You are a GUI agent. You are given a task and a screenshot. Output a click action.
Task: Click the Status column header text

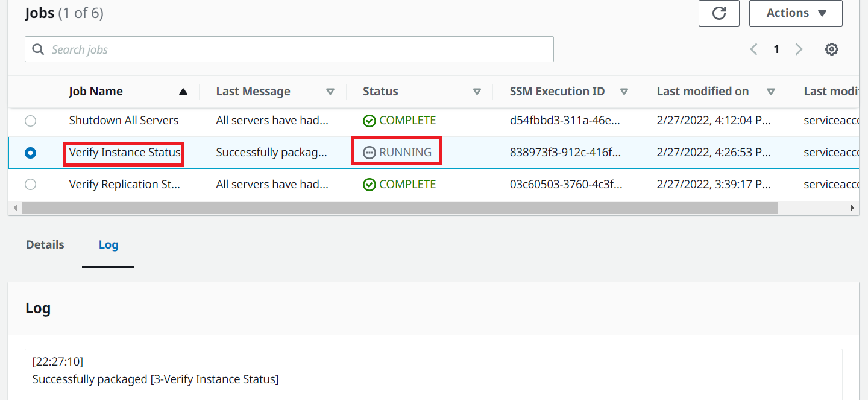click(x=380, y=92)
